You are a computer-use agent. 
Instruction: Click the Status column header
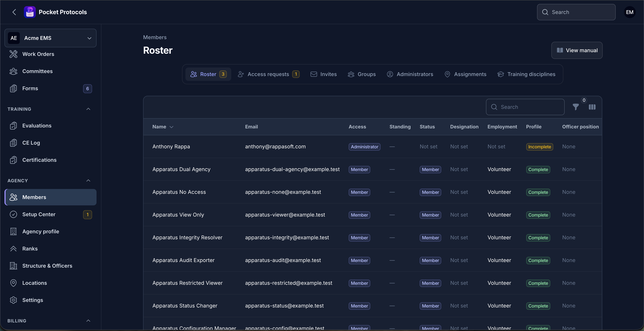[x=427, y=127]
